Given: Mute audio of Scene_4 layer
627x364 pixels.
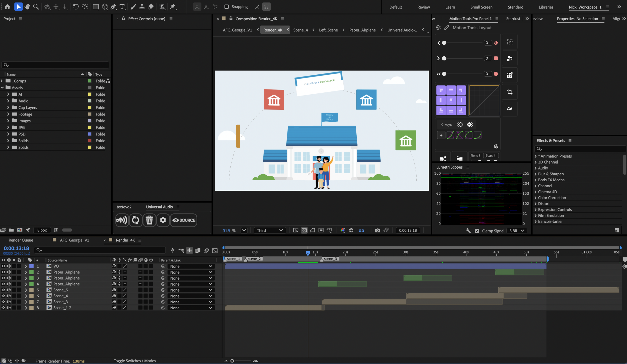Looking at the screenshot, I should (9, 296).
